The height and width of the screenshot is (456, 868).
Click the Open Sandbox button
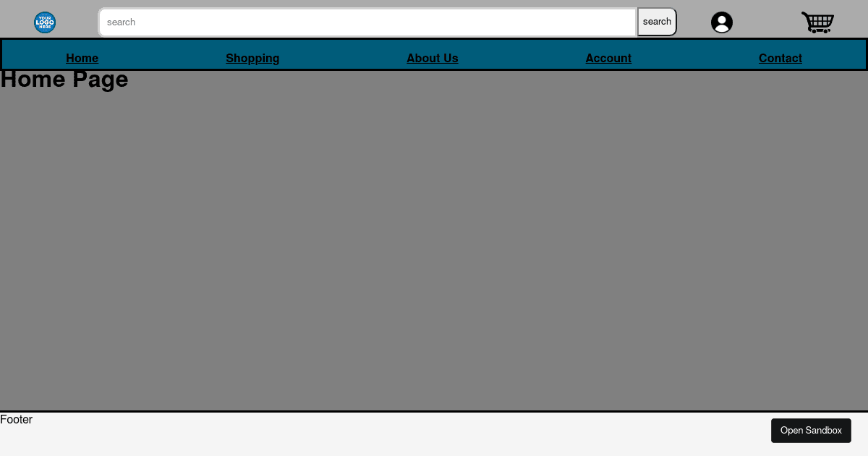[811, 431]
